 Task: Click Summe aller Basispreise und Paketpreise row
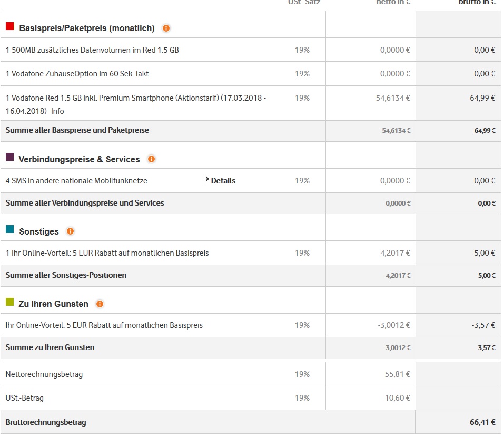click(x=77, y=130)
